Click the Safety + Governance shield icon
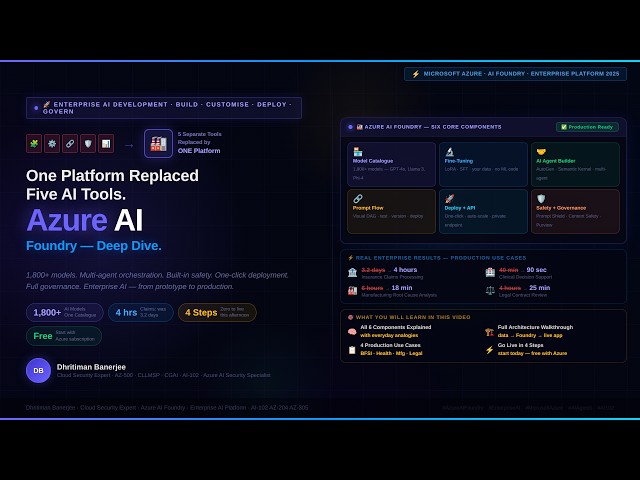The height and width of the screenshot is (480, 640). point(541,199)
